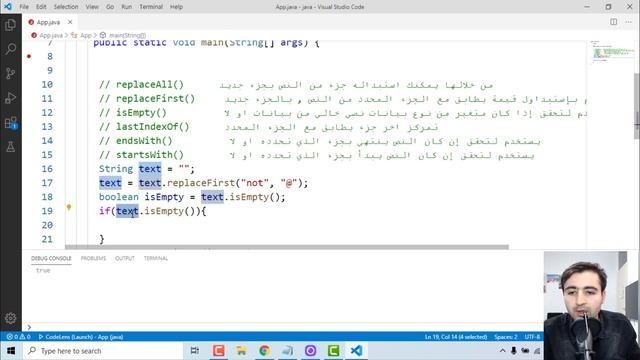The width and height of the screenshot is (640, 360).
Task: Open File Explorer from taskbar
Action: tap(241, 351)
